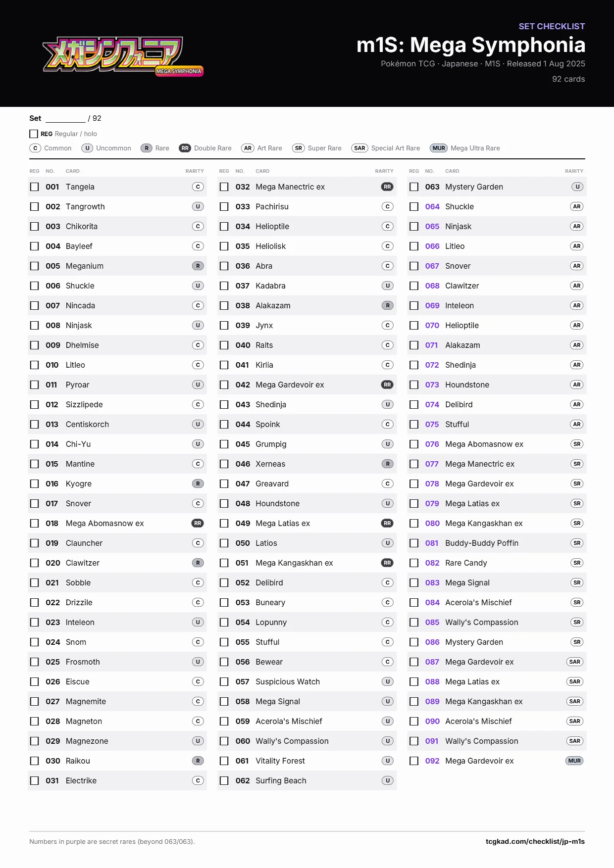Click the MUR rarity badge for card 092
The height and width of the screenshot is (868, 614).
coord(574,761)
